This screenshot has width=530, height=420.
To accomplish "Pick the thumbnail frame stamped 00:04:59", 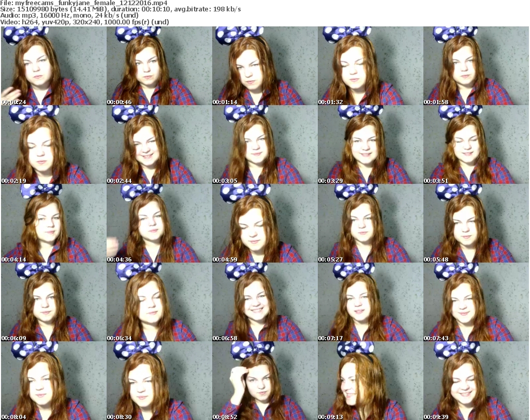I will 264,224.
